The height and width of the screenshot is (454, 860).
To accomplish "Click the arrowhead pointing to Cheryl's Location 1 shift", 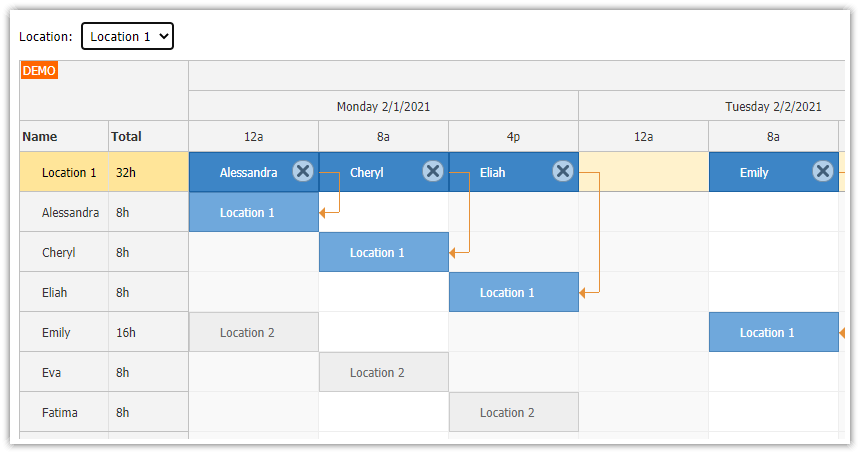I will coord(452,253).
